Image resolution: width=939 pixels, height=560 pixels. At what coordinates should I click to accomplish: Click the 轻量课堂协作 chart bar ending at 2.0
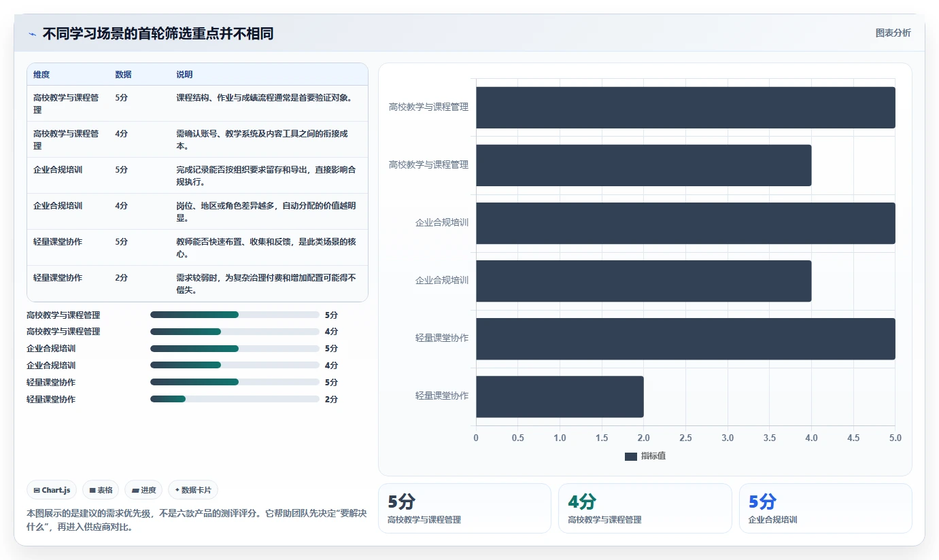[560, 397]
